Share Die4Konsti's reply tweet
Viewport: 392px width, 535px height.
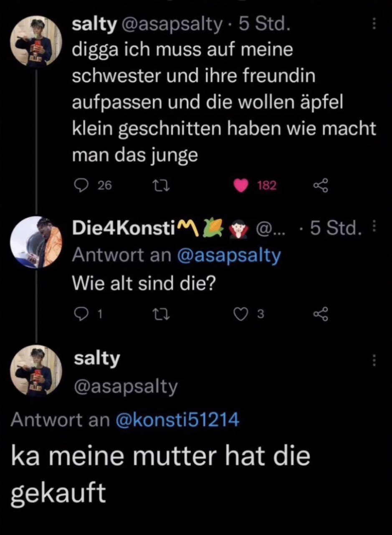[320, 315]
